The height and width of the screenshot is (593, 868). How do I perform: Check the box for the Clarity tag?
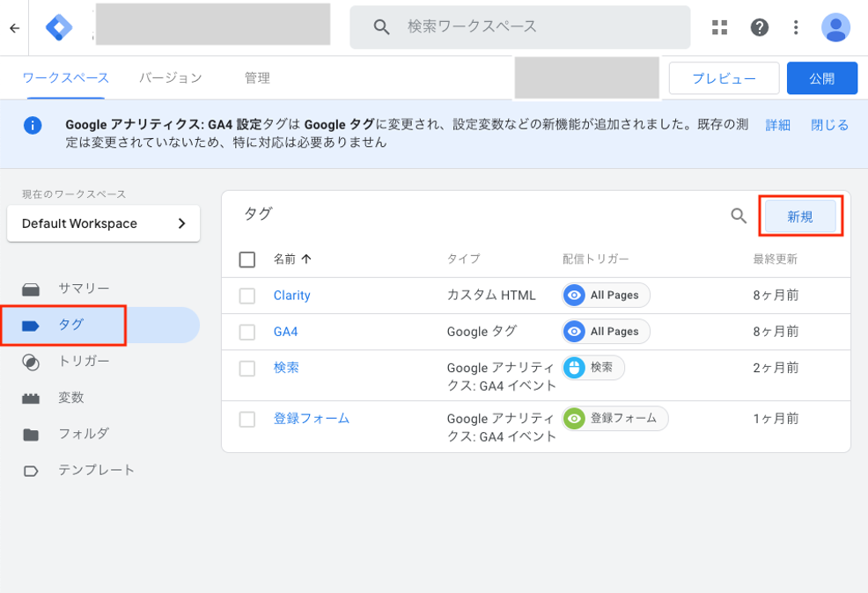tap(247, 296)
